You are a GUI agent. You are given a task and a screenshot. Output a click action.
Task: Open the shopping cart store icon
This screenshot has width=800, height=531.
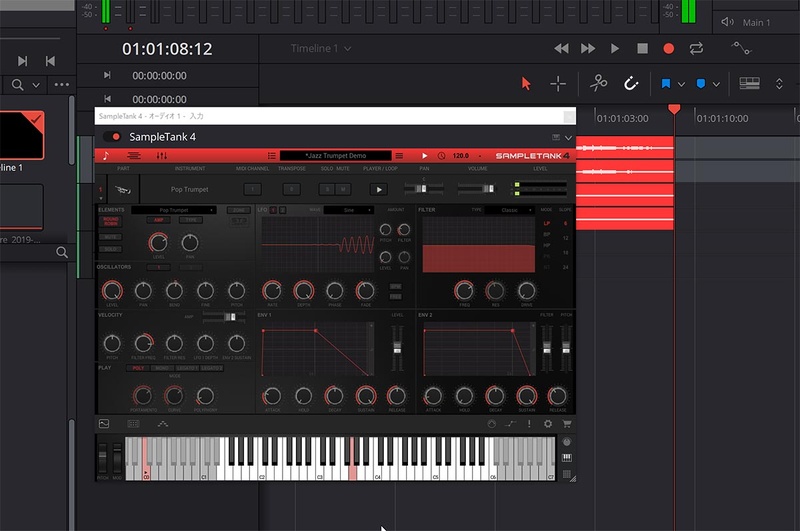[x=567, y=424]
